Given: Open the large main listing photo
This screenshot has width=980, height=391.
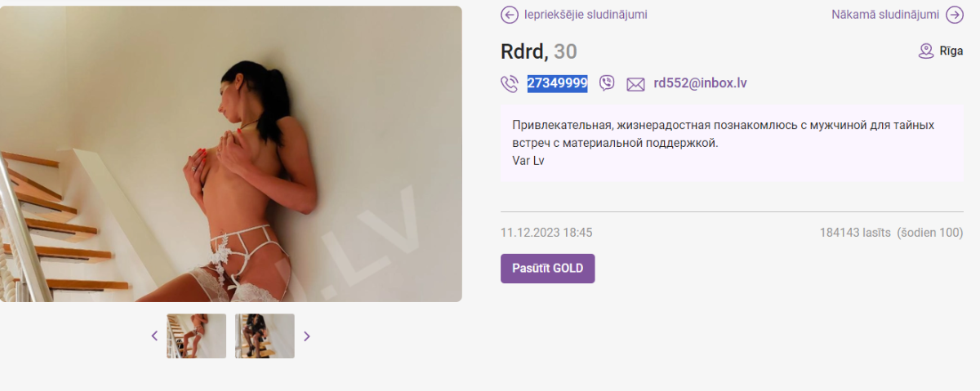Looking at the screenshot, I should click(x=231, y=154).
